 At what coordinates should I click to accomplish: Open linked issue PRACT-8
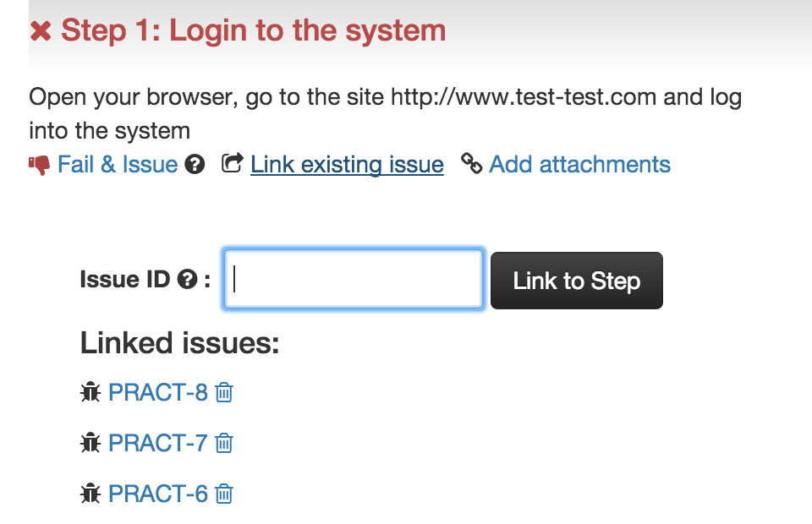(x=158, y=393)
